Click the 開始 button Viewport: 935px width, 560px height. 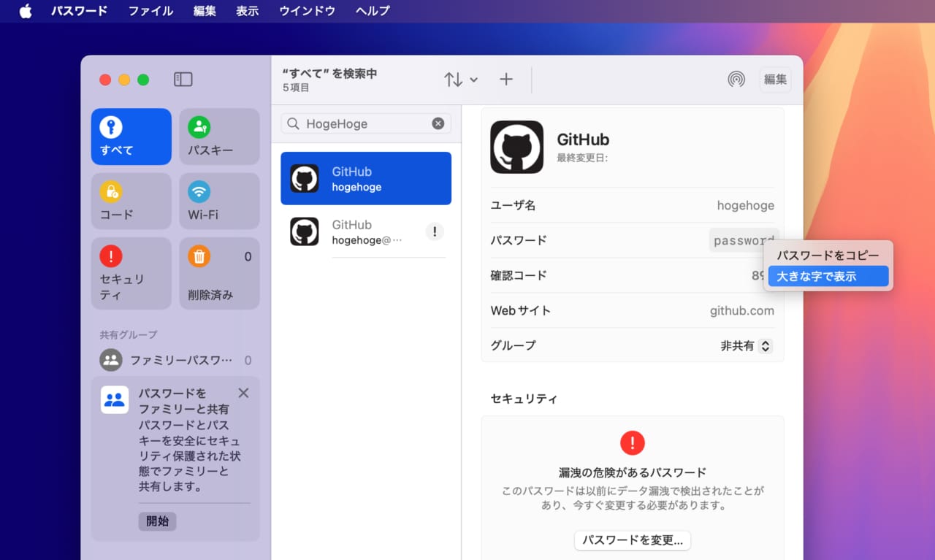pos(157,521)
